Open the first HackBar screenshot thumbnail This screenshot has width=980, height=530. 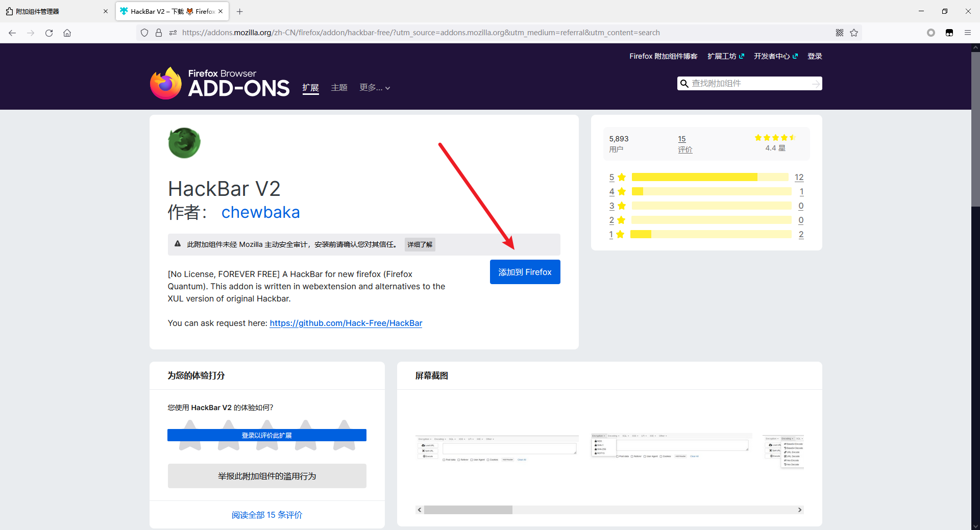497,449
